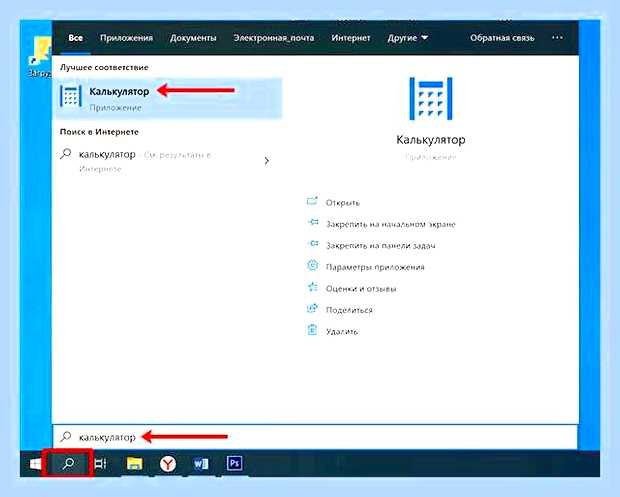
Task: Open the Все search tab
Action: [75, 38]
